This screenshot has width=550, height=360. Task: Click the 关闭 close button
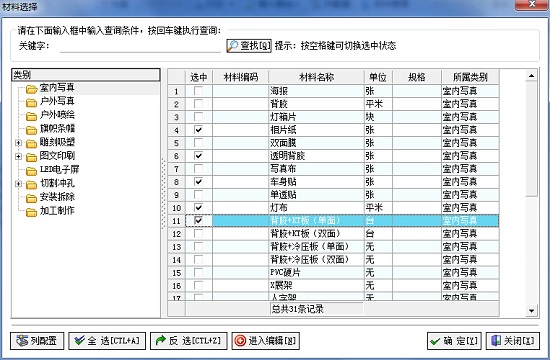click(x=513, y=341)
